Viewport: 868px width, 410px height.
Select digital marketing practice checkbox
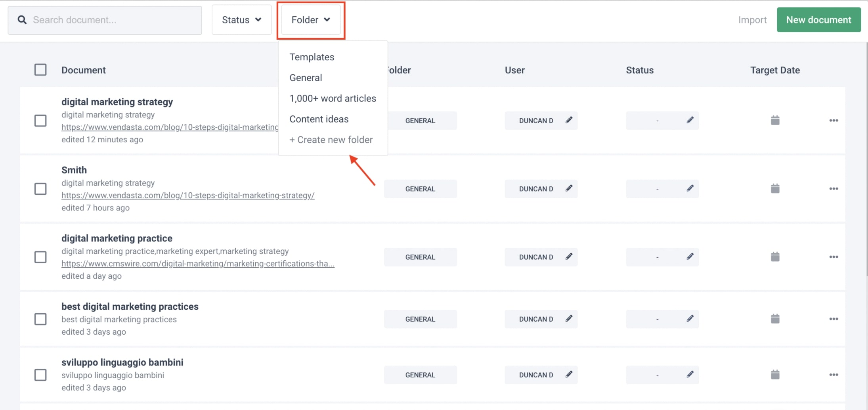point(40,257)
